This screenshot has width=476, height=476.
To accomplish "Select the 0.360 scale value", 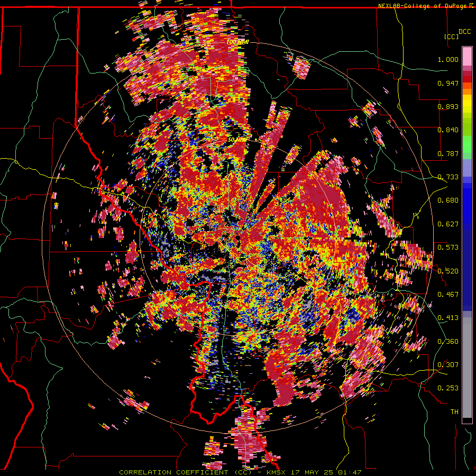I will (448, 341).
